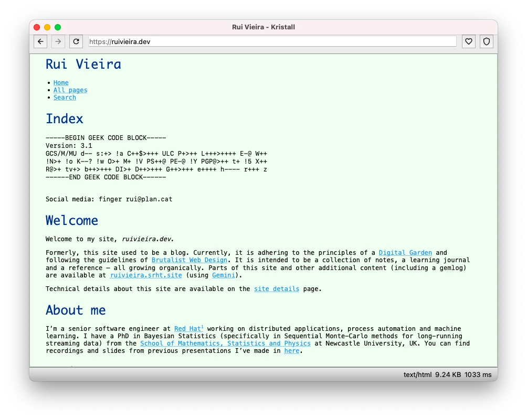Click the Version: 3.1 line
Viewport: 527px width, 420px height.
[69, 146]
